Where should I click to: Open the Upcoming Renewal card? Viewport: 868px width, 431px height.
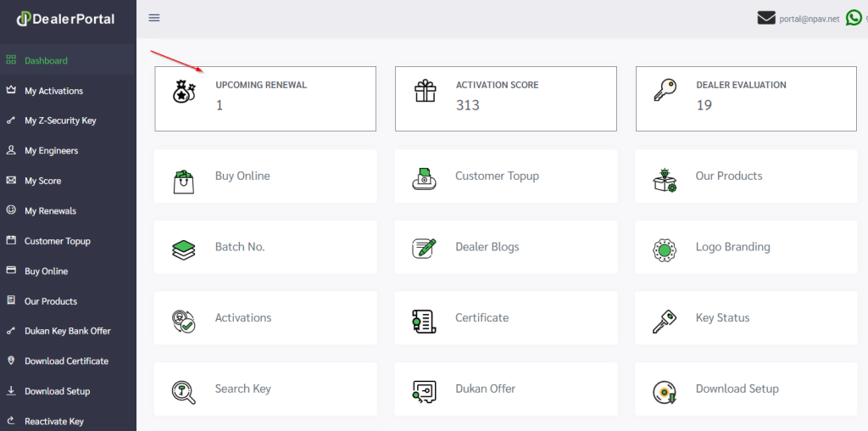[x=265, y=99]
